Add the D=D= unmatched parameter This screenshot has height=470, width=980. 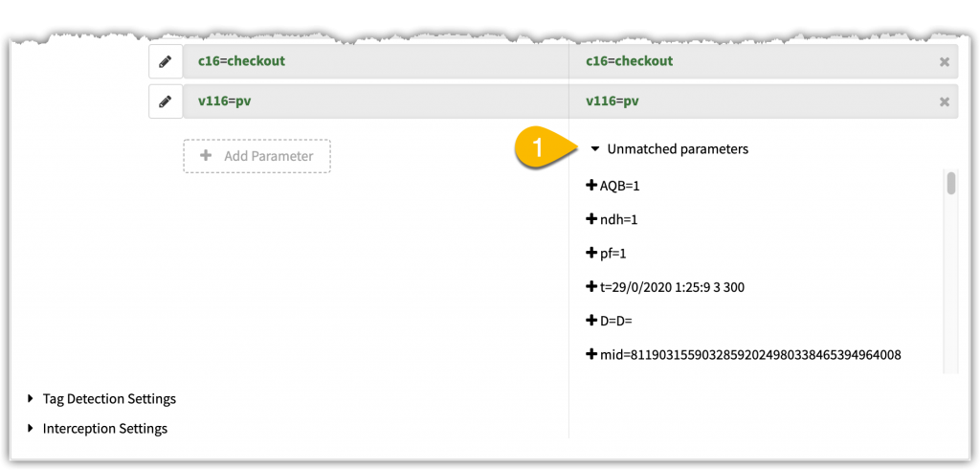(x=590, y=321)
